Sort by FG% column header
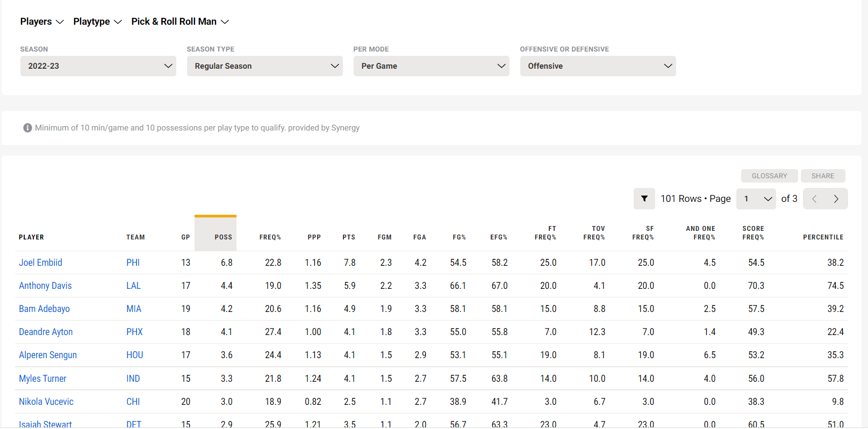Screen dimensions: 868x429 coord(459,237)
